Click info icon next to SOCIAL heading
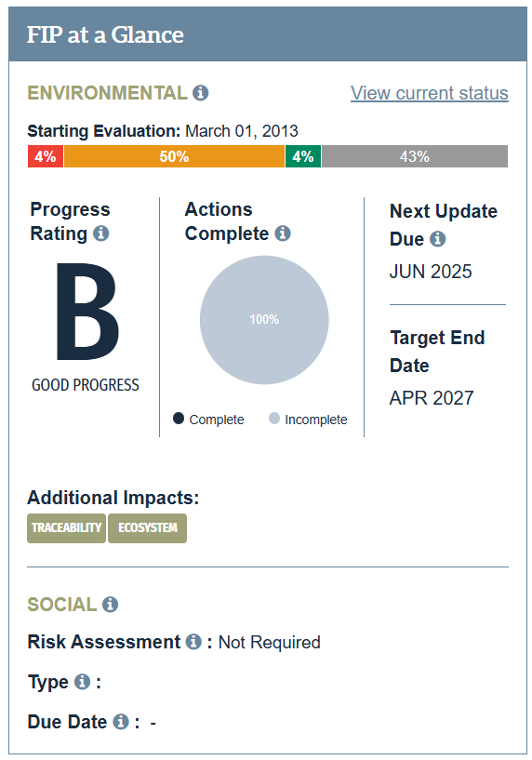 click(x=110, y=605)
